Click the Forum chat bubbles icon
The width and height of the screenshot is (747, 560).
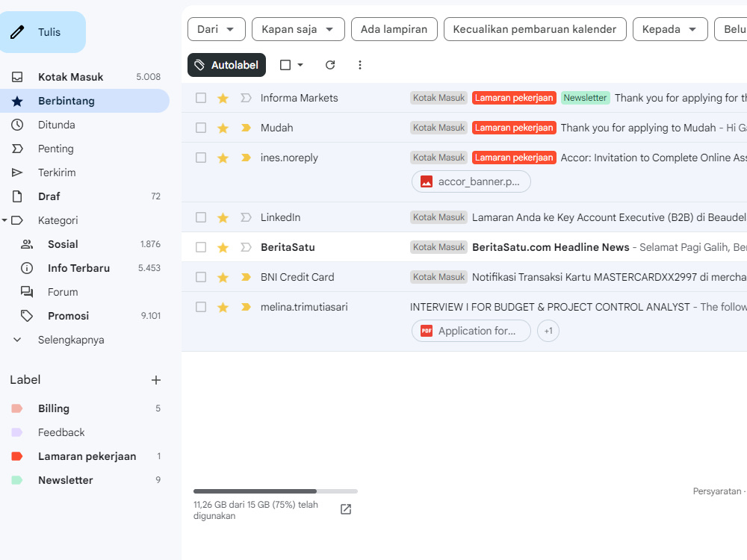tap(27, 292)
